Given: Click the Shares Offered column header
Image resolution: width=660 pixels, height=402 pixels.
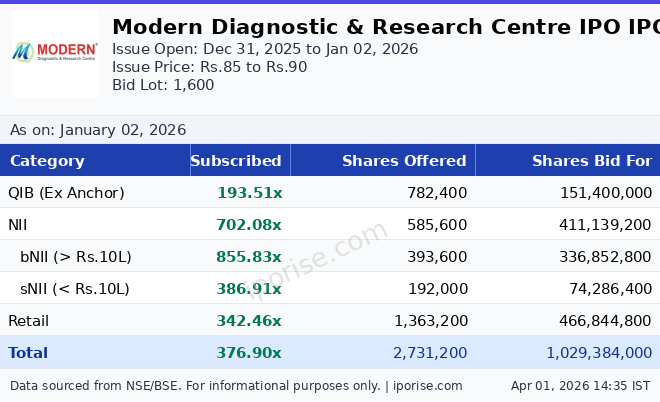Looking at the screenshot, I should pos(404,161).
